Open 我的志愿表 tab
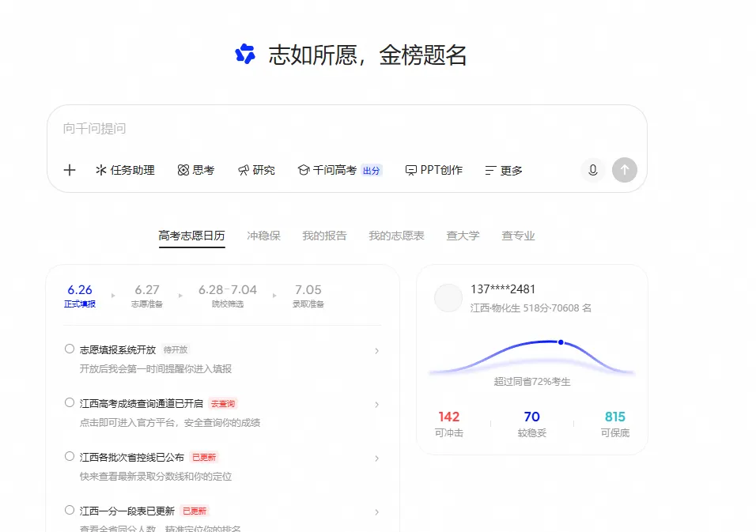Screen dimensions: 756x532 pyautogui.click(x=396, y=236)
